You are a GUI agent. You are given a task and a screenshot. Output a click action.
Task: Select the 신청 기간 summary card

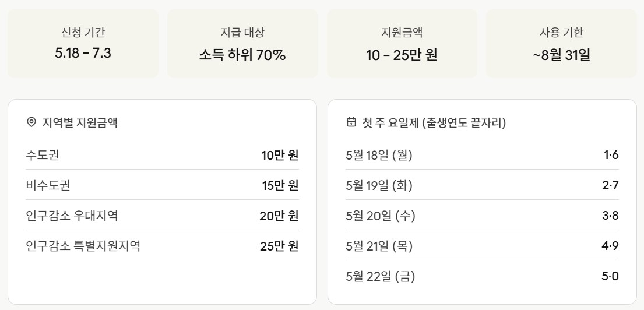click(83, 44)
